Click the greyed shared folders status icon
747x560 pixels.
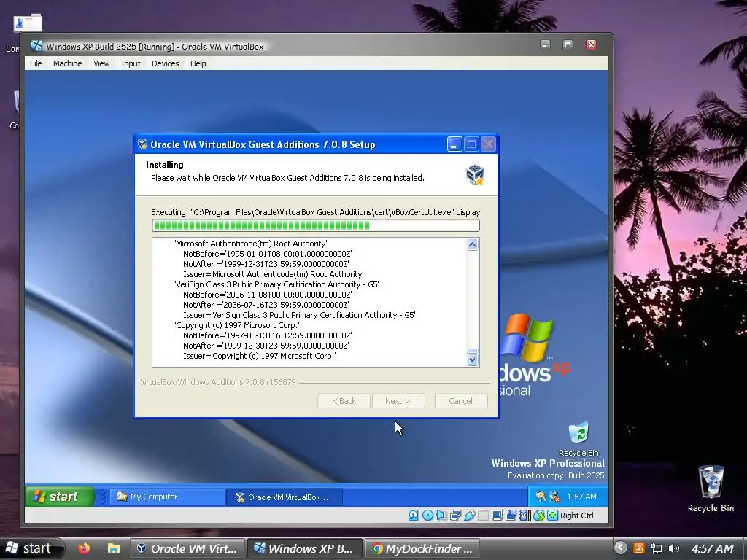[483, 516]
